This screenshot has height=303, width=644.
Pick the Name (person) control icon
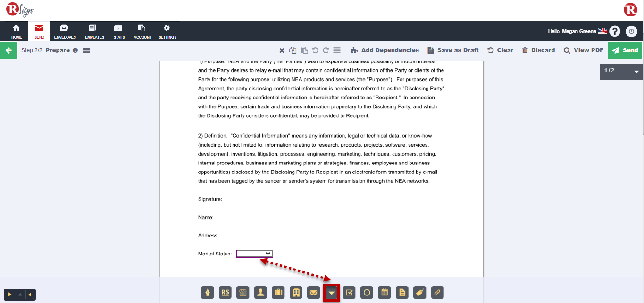coord(260,293)
